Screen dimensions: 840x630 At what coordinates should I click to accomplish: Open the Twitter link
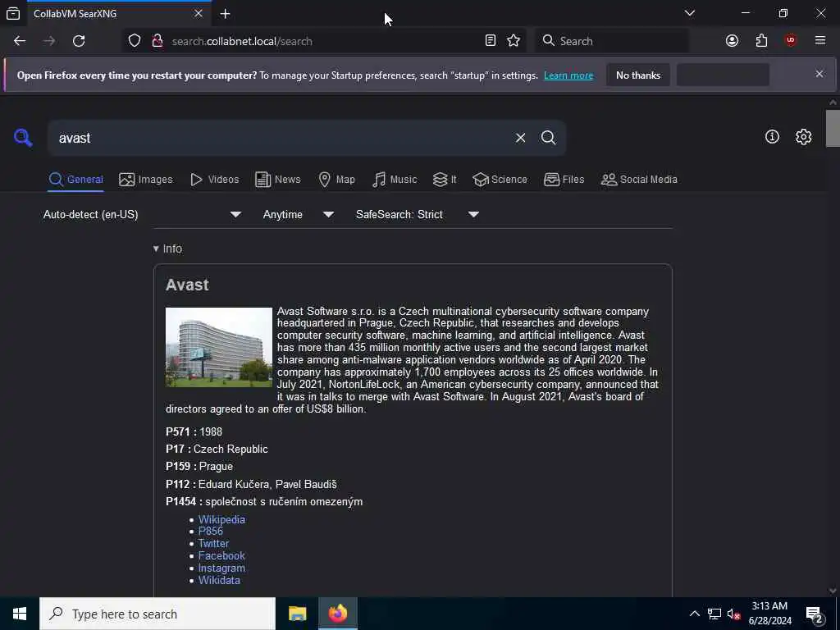click(213, 543)
